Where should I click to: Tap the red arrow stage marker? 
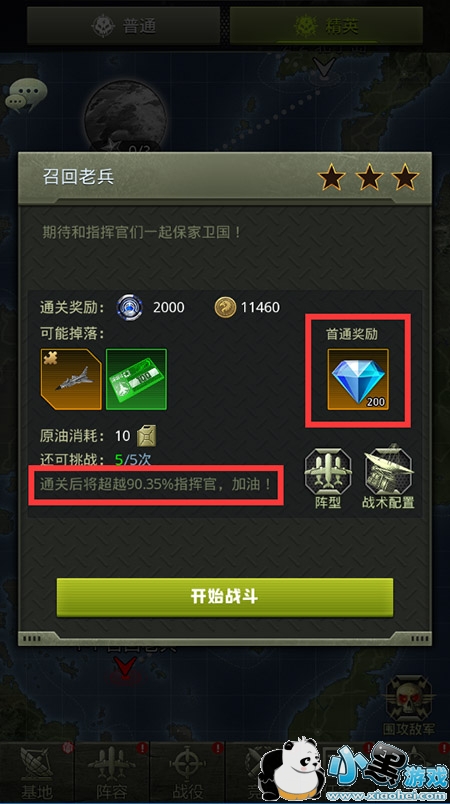click(125, 668)
